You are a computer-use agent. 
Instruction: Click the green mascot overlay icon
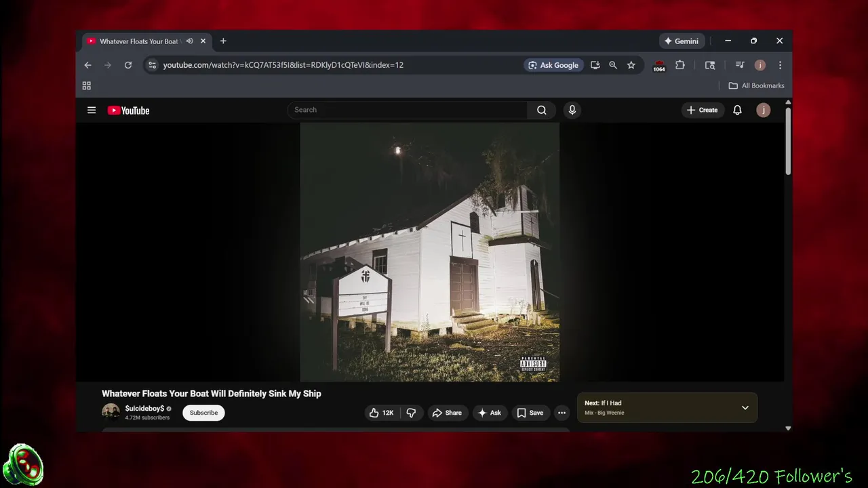[x=24, y=464]
